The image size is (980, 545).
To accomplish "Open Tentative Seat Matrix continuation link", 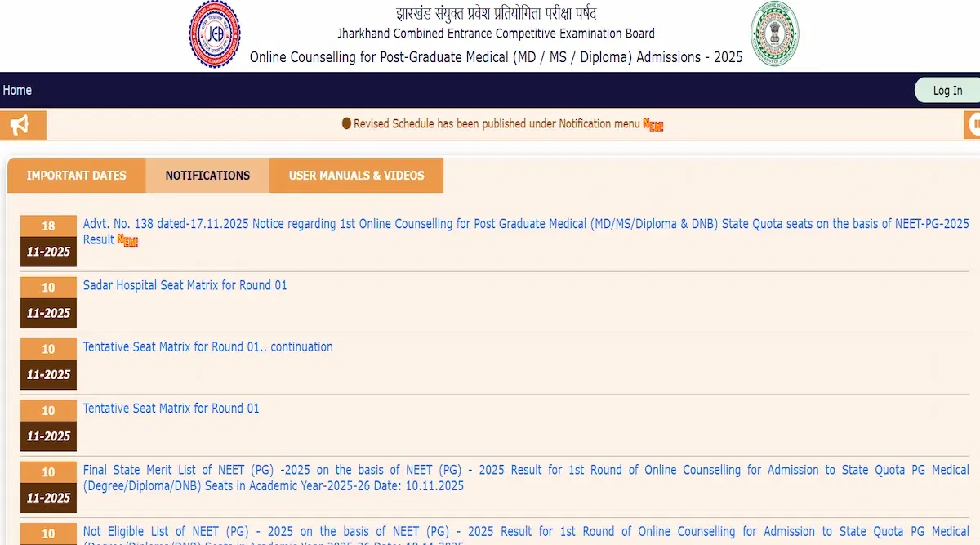I will [207, 346].
